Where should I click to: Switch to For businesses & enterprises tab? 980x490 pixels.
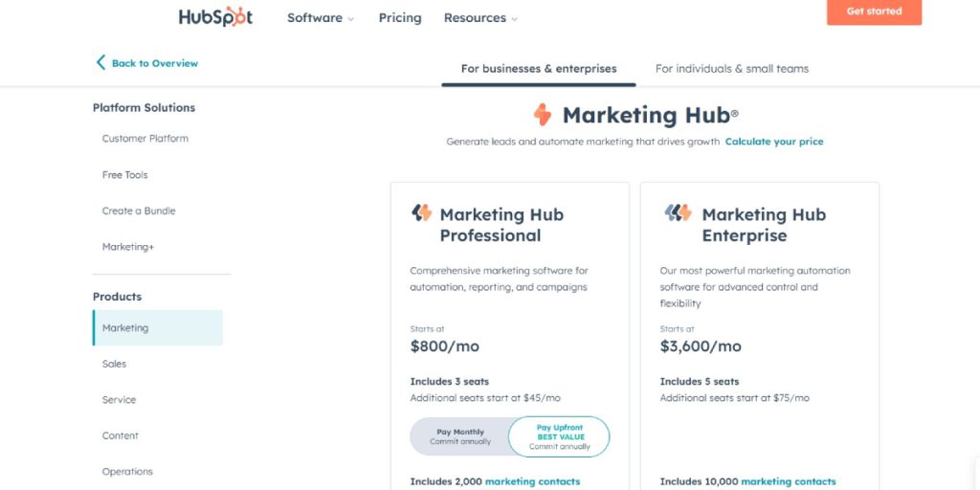pyautogui.click(x=539, y=69)
